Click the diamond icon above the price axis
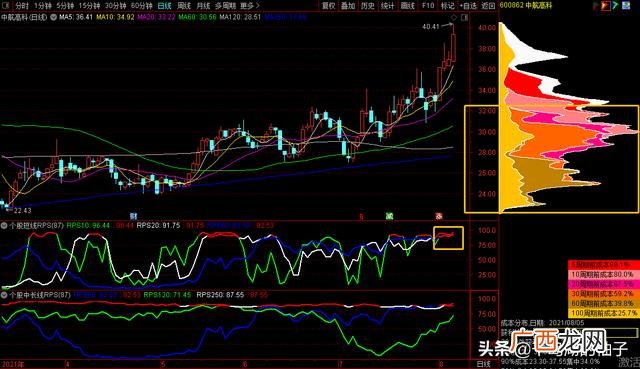The width and height of the screenshot is (640, 369). [x=454, y=18]
